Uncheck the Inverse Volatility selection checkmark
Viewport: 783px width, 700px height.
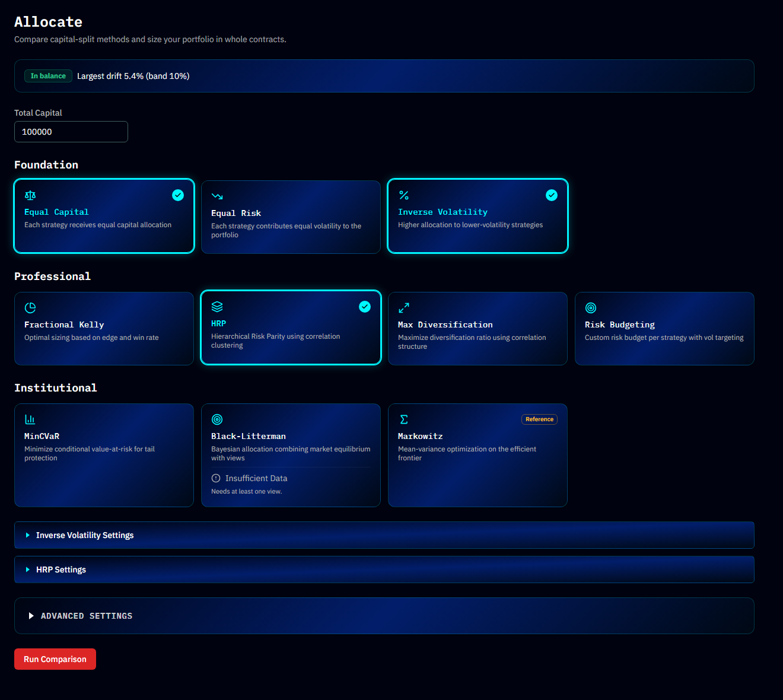tap(552, 195)
